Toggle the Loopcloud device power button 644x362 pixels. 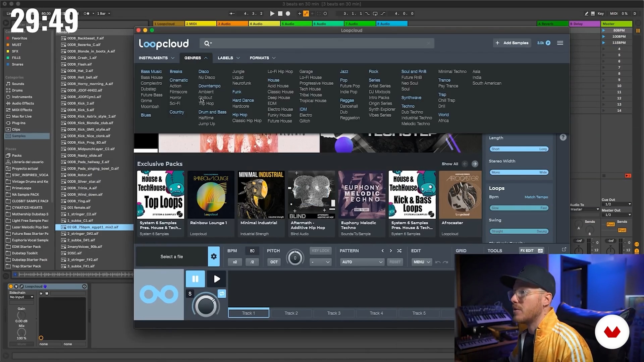pos(11,286)
